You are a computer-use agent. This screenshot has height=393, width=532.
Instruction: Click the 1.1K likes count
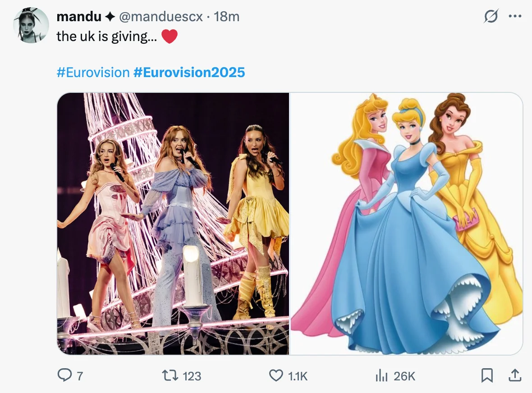coord(298,376)
